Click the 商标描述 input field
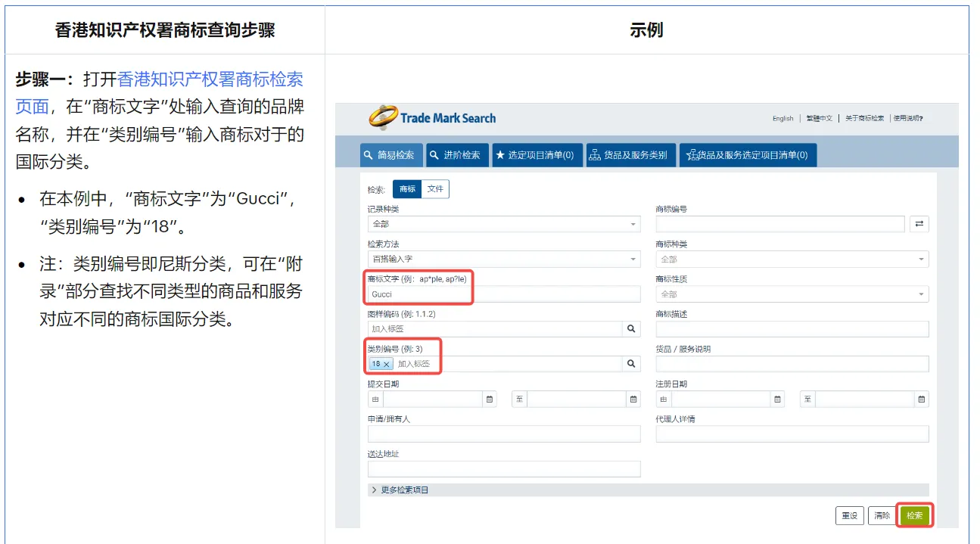The image size is (980, 544). tap(792, 329)
